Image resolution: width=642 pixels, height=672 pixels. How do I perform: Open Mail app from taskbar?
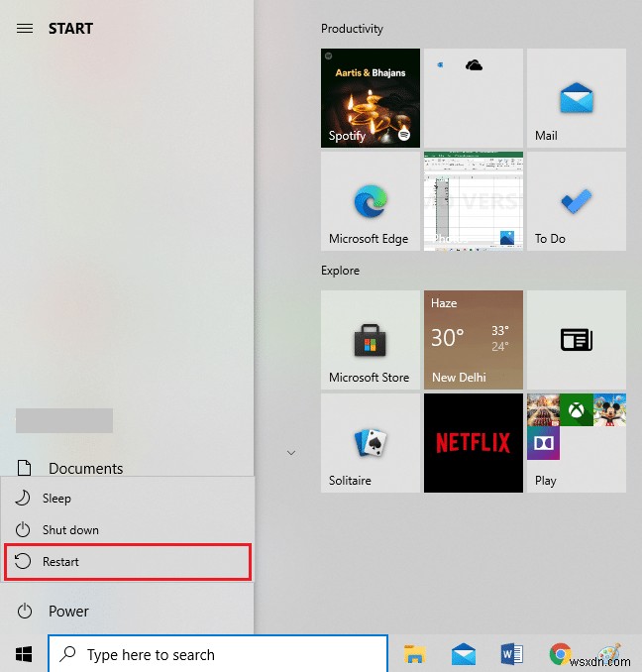[464, 654]
